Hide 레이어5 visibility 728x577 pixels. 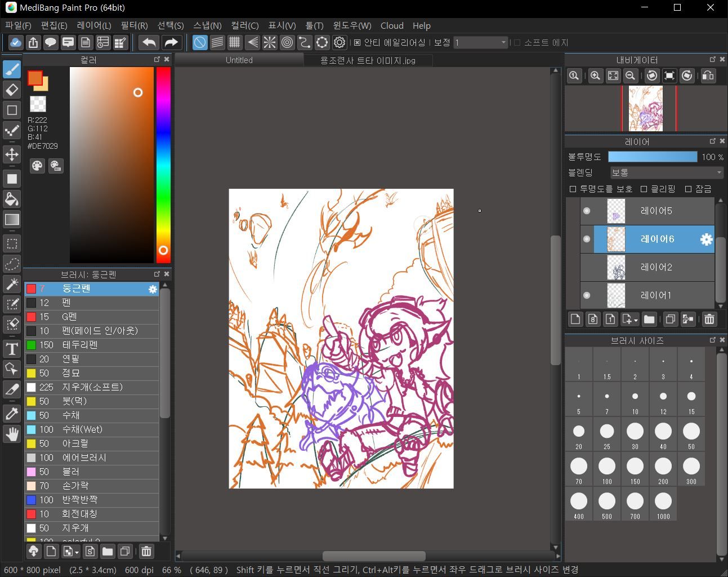587,211
